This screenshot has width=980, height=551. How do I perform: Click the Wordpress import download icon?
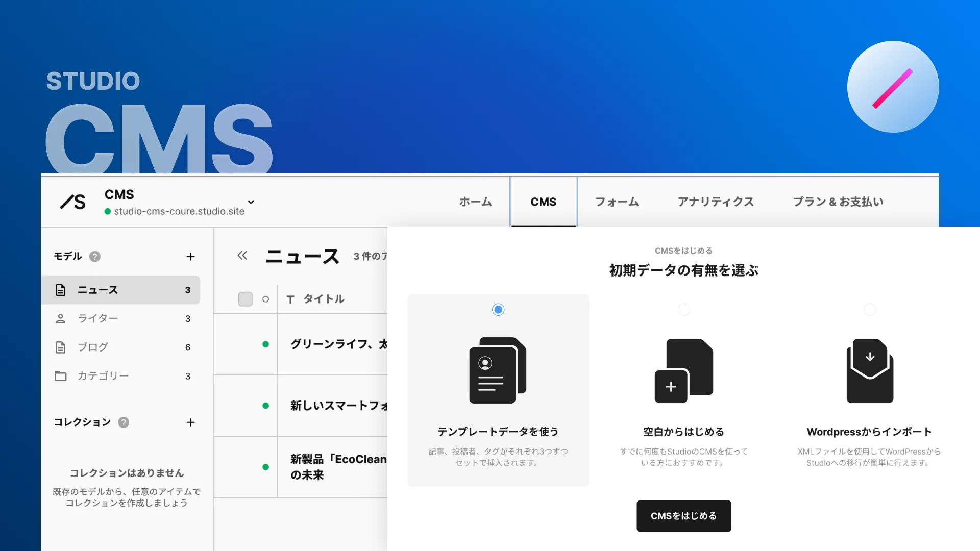tap(870, 371)
